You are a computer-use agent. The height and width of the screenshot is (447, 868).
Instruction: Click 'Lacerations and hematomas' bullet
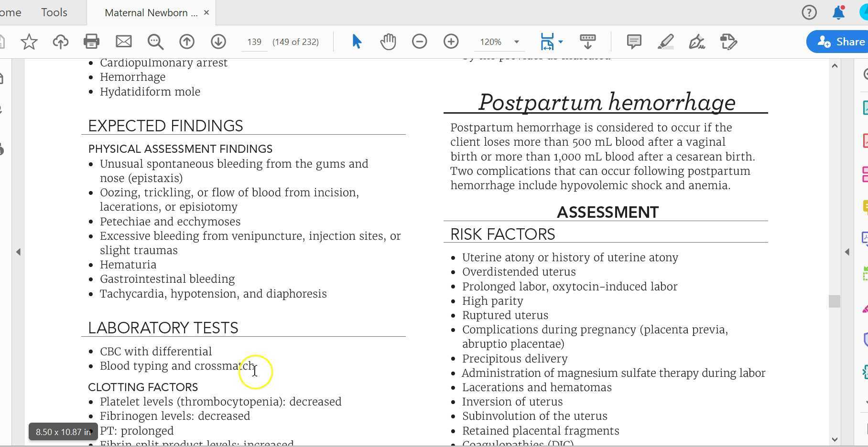coord(537,387)
